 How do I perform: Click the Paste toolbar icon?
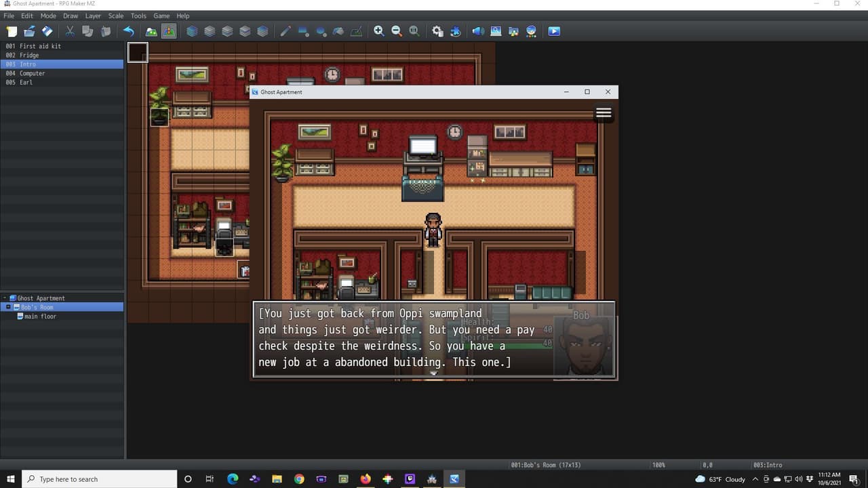pos(106,31)
